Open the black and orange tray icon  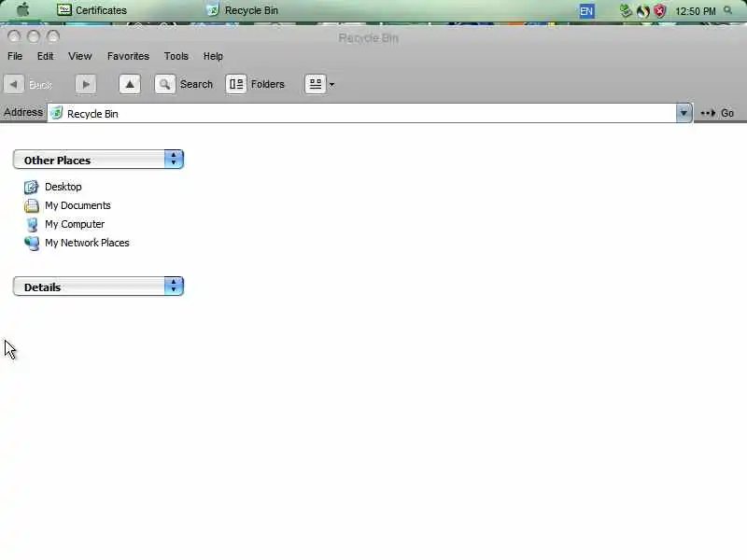coord(642,10)
